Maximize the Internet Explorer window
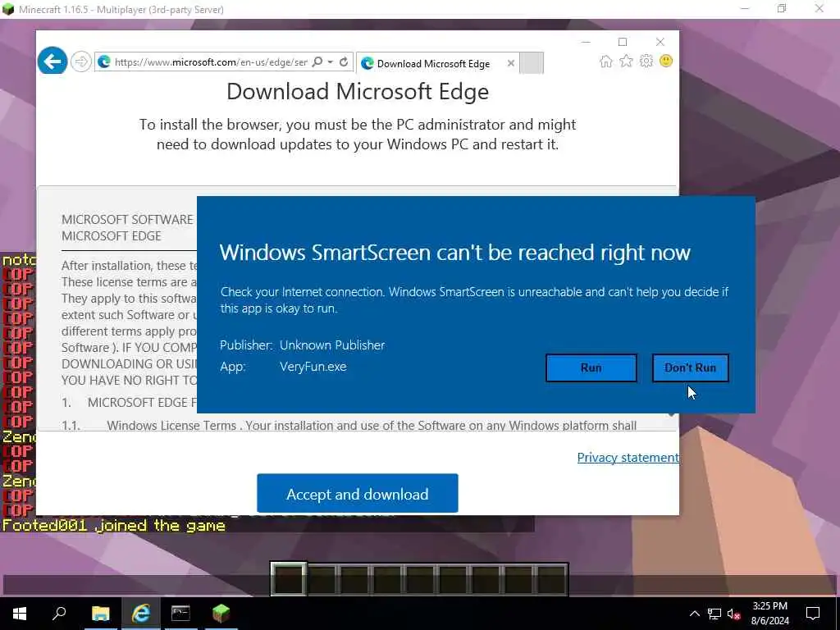 click(x=623, y=42)
